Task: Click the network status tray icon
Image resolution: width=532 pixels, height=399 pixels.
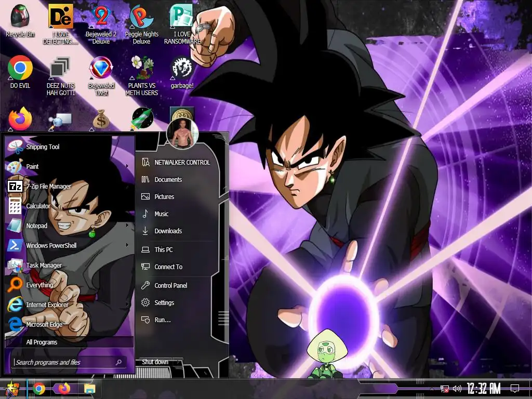Action: [445, 389]
